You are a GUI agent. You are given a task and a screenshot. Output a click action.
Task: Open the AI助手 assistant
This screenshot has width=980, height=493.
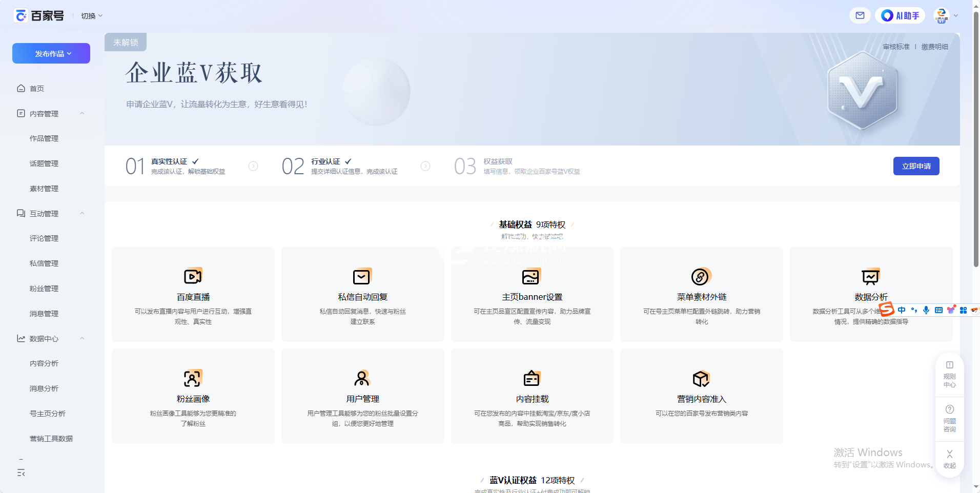900,15
